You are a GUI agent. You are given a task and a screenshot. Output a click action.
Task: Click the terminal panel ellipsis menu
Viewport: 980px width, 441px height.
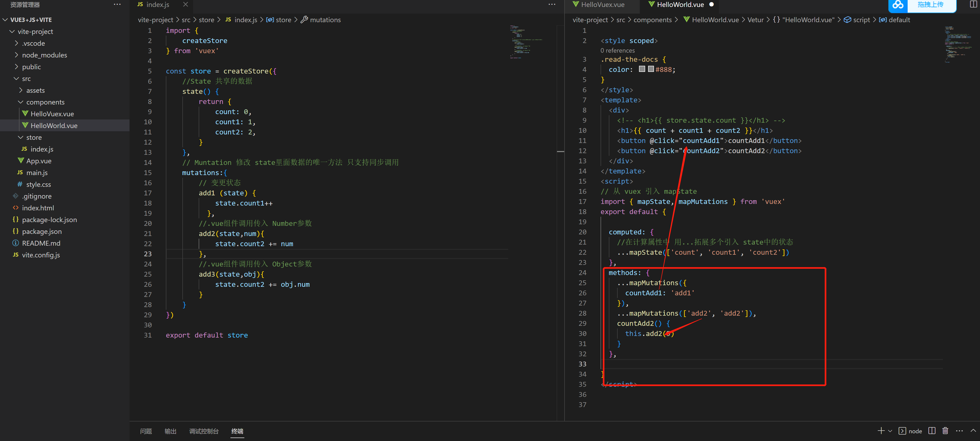(x=959, y=431)
